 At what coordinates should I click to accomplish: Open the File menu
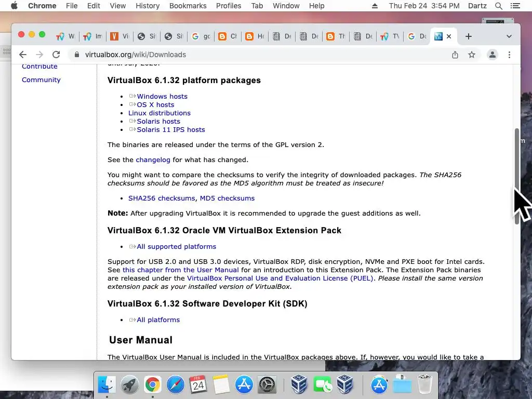click(x=72, y=6)
